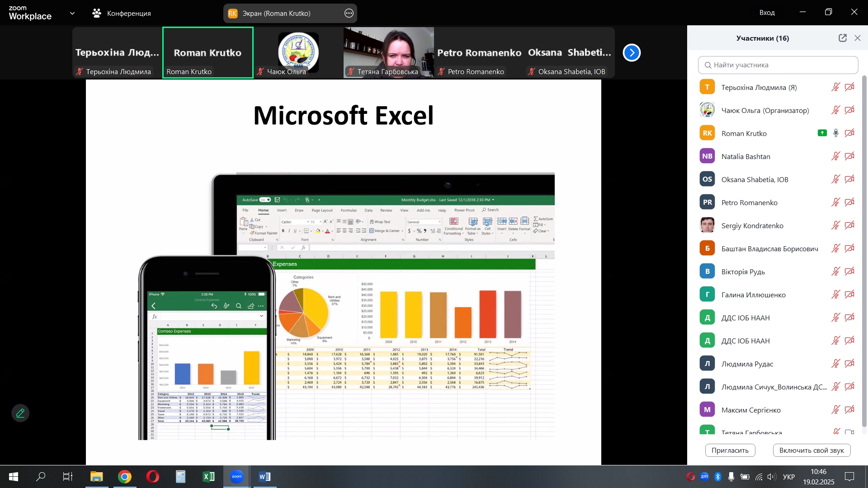
Task: Select participant Максим Сергієнко
Action: pyautogui.click(x=778, y=410)
